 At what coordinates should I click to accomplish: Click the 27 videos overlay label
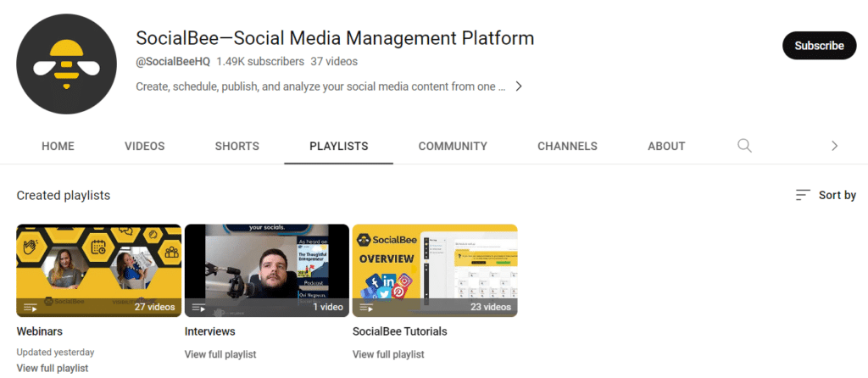[154, 307]
